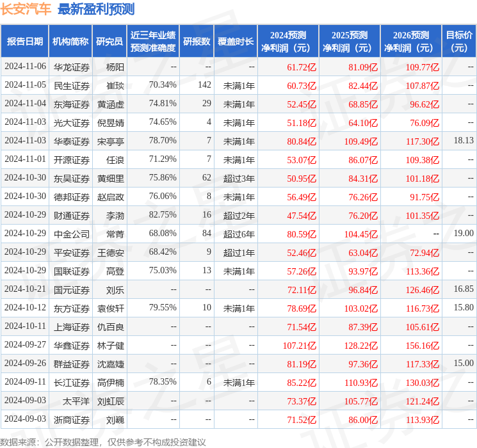Click the 2025 profit value 128.22亿
The width and height of the screenshot is (477, 448).
pyautogui.click(x=361, y=346)
